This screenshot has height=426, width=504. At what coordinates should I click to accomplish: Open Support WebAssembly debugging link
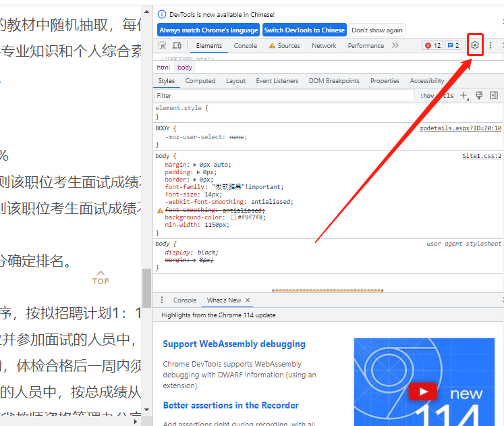point(234,344)
